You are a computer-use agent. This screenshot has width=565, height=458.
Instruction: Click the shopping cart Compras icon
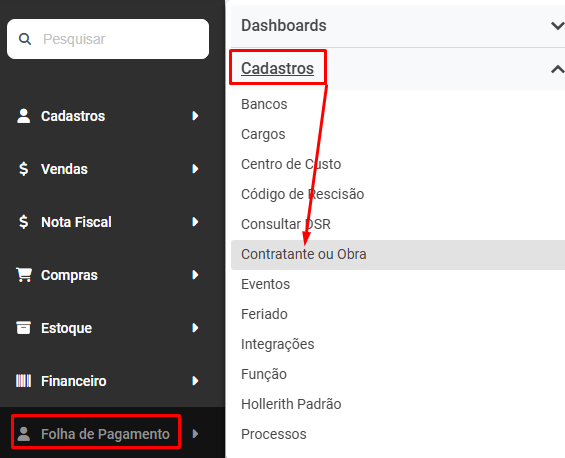(x=24, y=275)
